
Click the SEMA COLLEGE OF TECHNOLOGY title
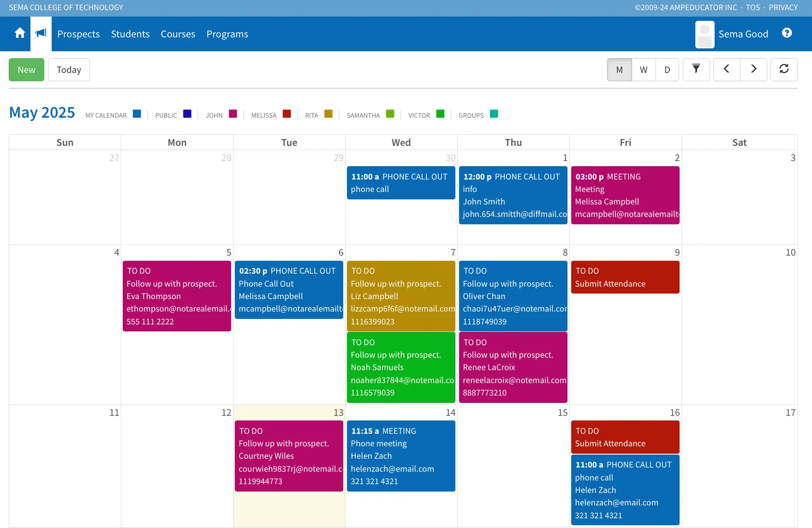click(66, 7)
